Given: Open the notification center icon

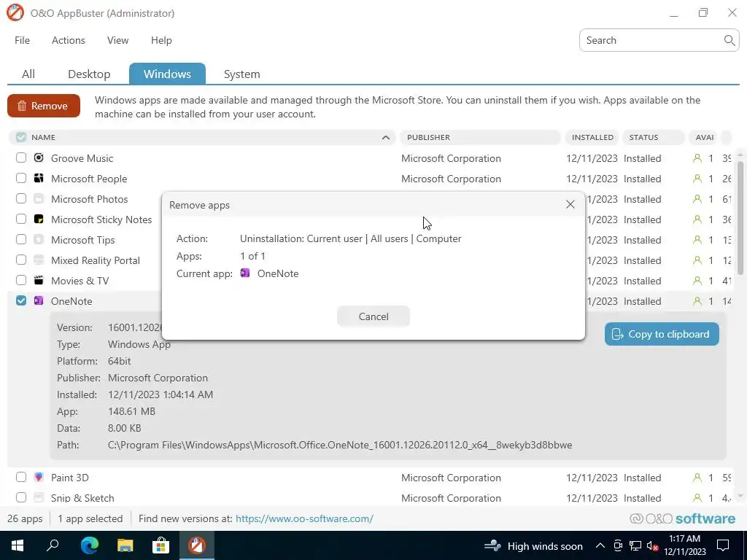Looking at the screenshot, I should click(x=723, y=545).
